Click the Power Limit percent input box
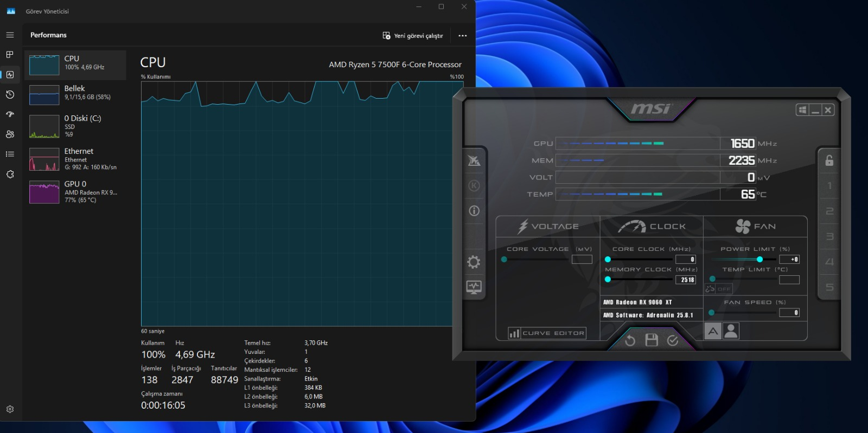This screenshot has height=433, width=868. pos(789,260)
